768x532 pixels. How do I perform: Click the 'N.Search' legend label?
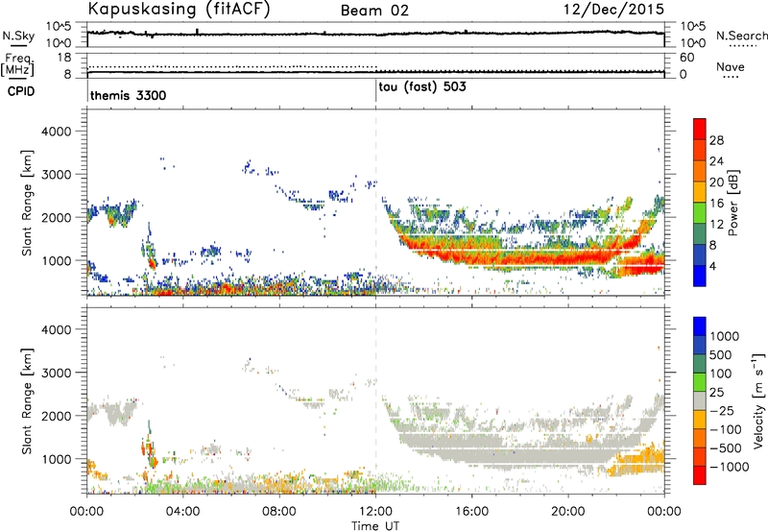tap(741, 36)
